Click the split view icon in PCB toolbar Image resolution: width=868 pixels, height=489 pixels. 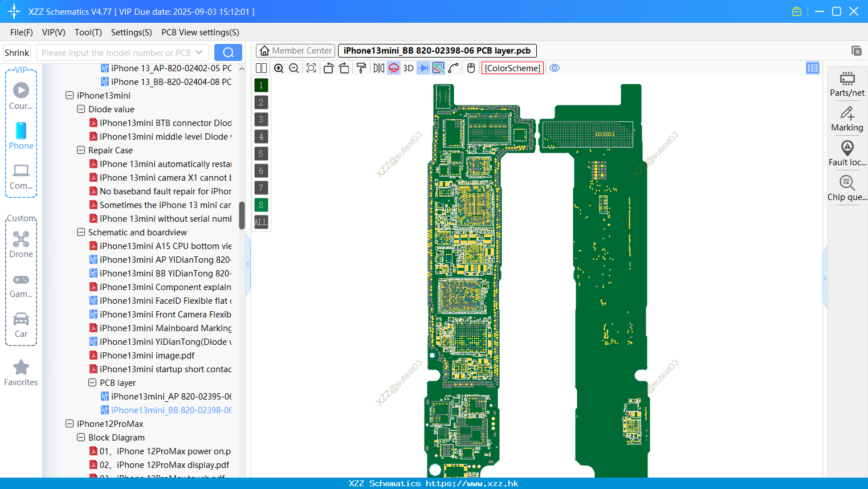click(x=261, y=68)
